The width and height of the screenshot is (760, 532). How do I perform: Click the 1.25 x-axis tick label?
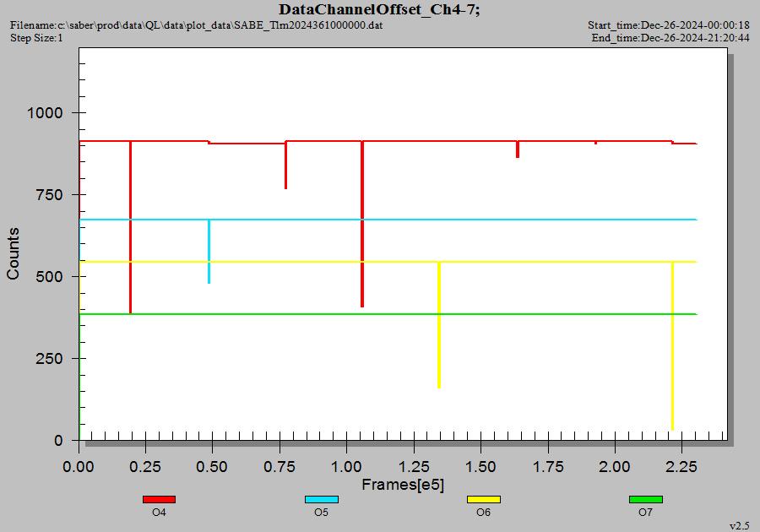[414, 467]
